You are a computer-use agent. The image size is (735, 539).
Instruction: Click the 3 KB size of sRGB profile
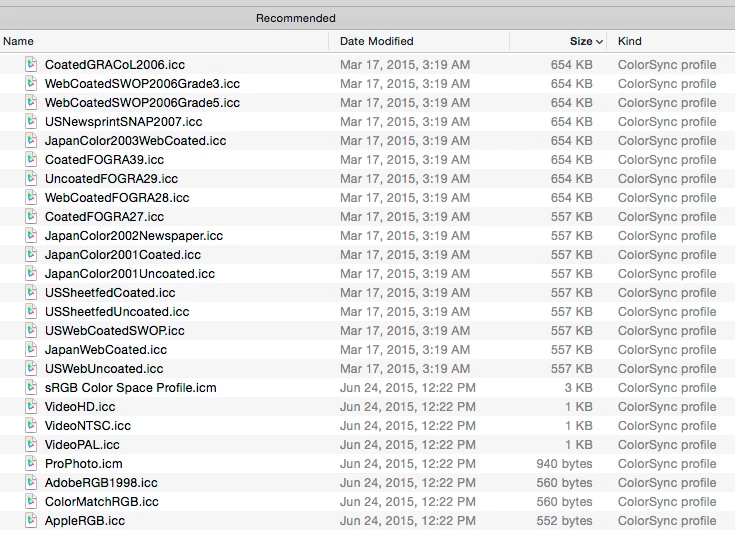[578, 387]
